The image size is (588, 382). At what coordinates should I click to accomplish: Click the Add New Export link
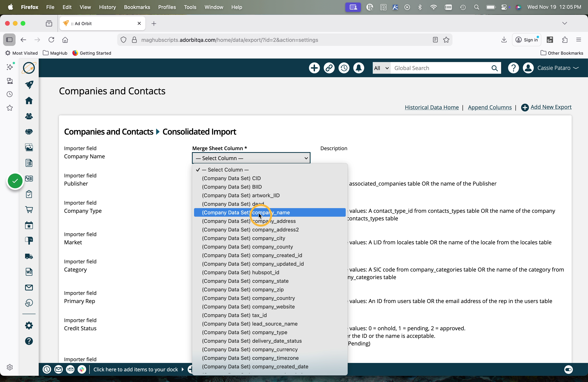[x=551, y=107]
